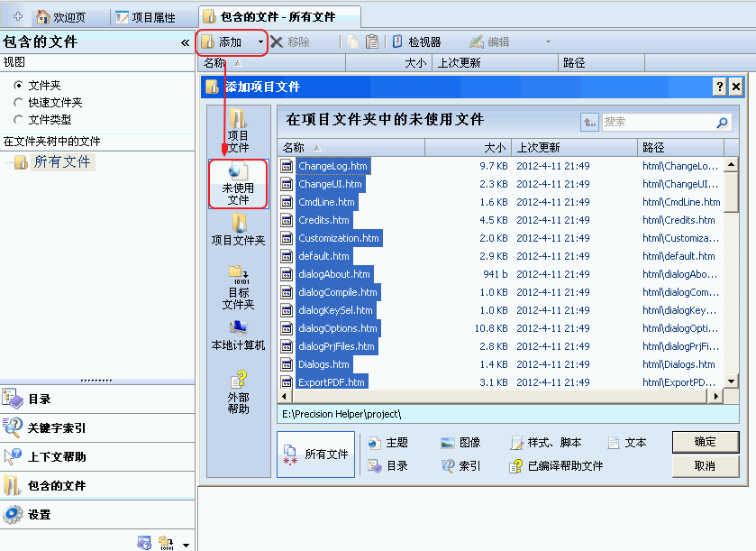Select the ChangeUI.htm file
The height and width of the screenshot is (551, 756).
point(330,184)
